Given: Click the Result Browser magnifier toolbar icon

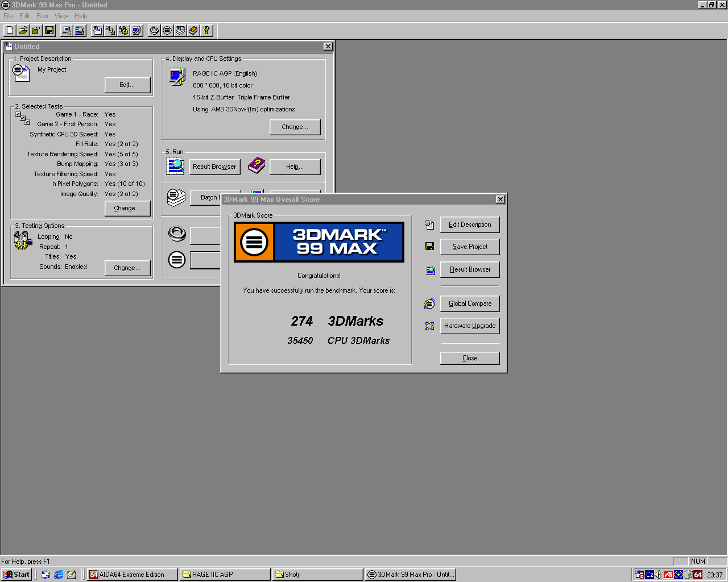Looking at the screenshot, I should [x=80, y=30].
